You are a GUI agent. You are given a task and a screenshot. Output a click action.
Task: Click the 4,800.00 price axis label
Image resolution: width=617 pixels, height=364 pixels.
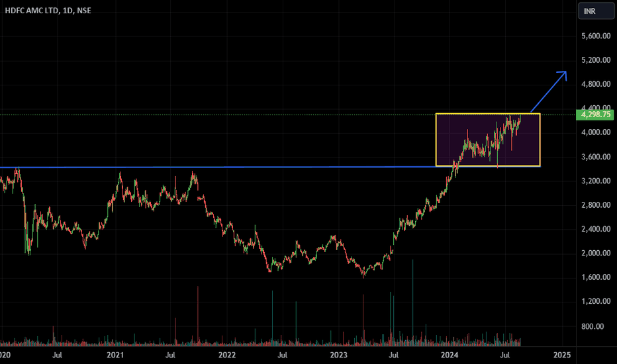pyautogui.click(x=596, y=84)
